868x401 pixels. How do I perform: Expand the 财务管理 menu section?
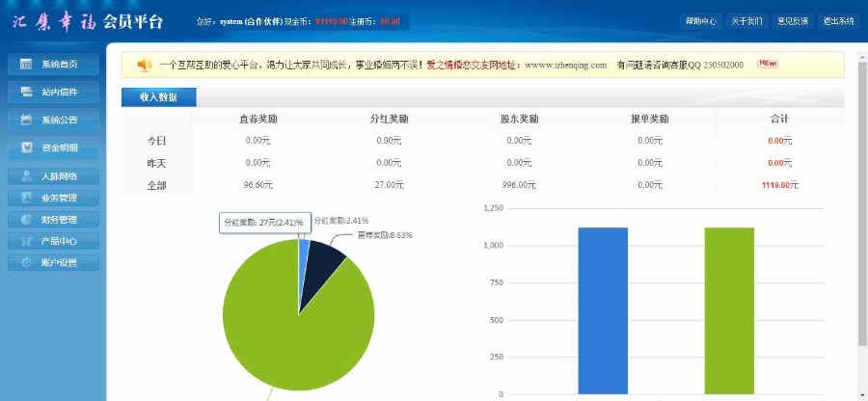58,220
